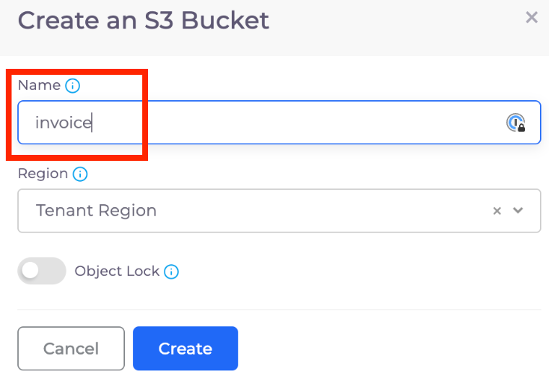The image size is (549, 392).
Task: Clear the Tenant Region selection with the x
Action: click(x=497, y=211)
